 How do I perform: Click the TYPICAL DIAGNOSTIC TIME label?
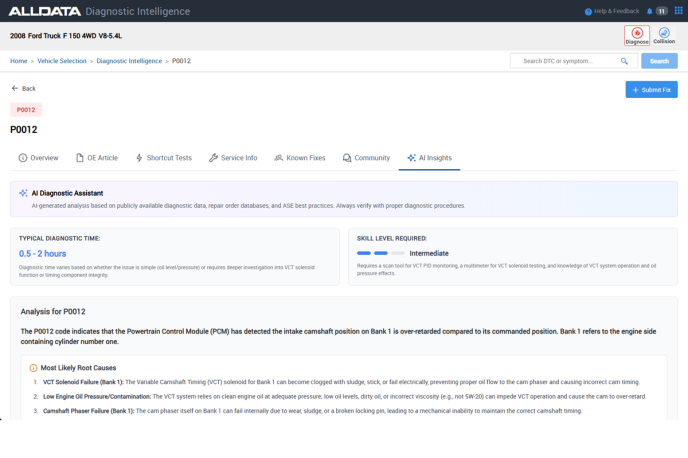click(x=59, y=239)
